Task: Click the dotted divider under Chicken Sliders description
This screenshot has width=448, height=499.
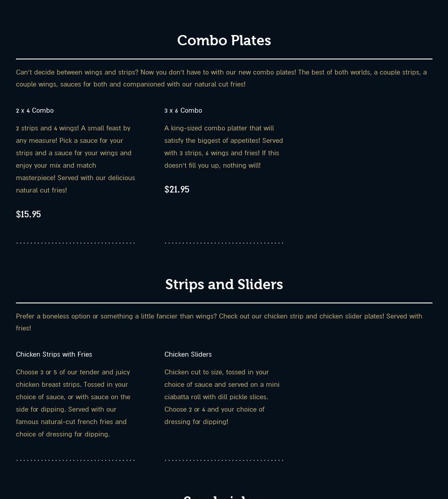Action: (x=224, y=460)
